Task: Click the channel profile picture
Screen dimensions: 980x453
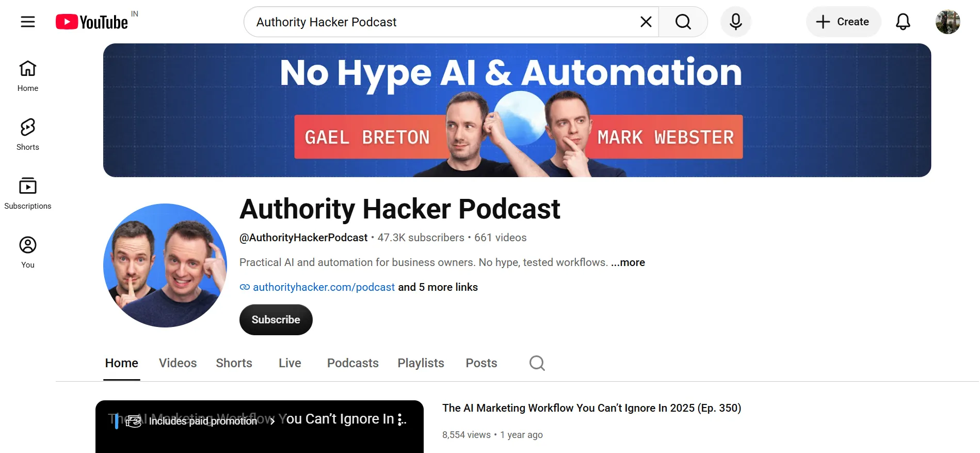Action: [x=165, y=265]
